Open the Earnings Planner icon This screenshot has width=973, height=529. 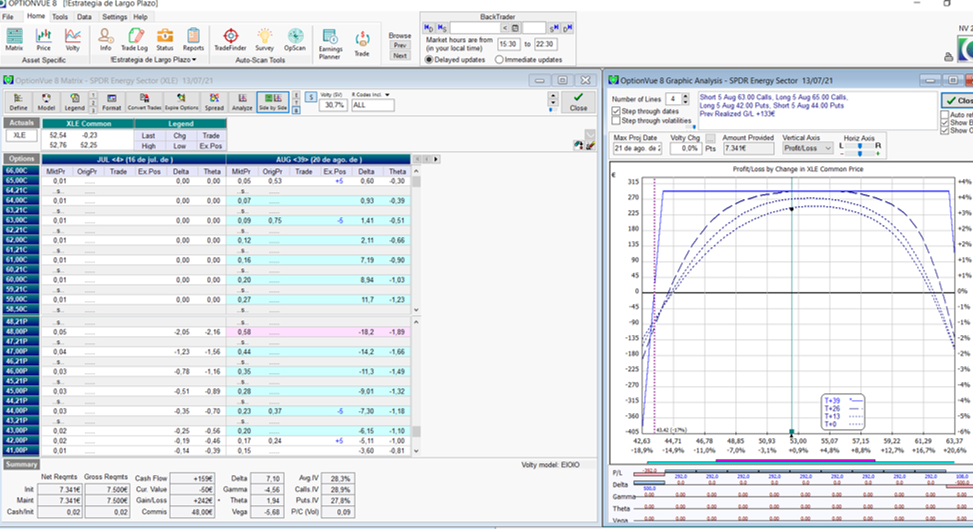pos(330,43)
